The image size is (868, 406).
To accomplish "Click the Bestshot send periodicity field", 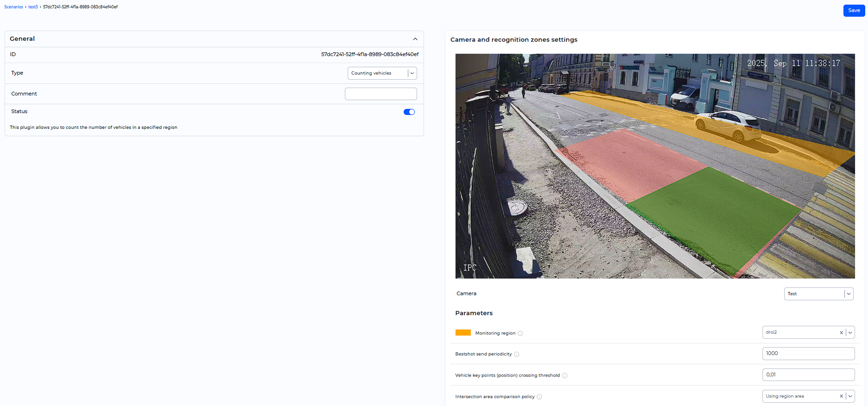I will point(808,354).
